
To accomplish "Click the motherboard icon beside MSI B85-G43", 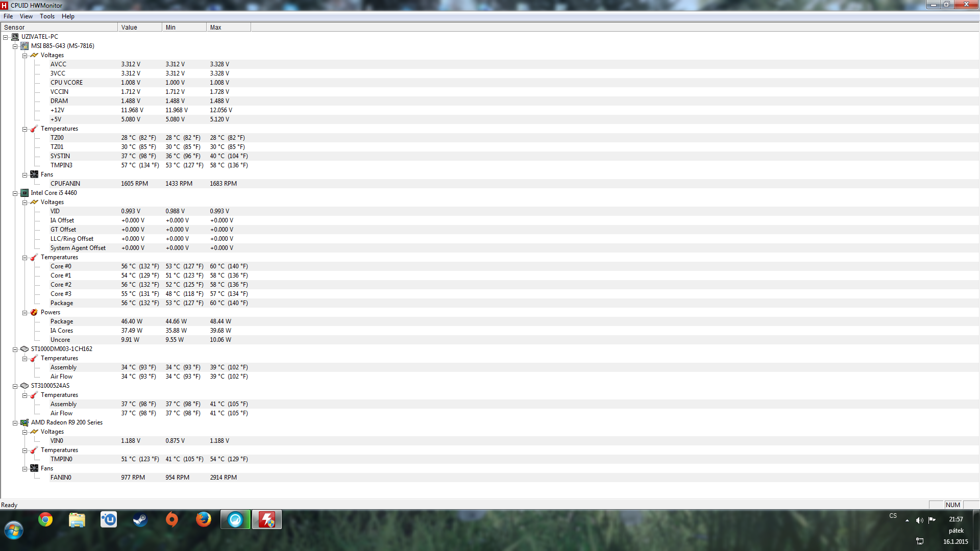I will 24,46.
